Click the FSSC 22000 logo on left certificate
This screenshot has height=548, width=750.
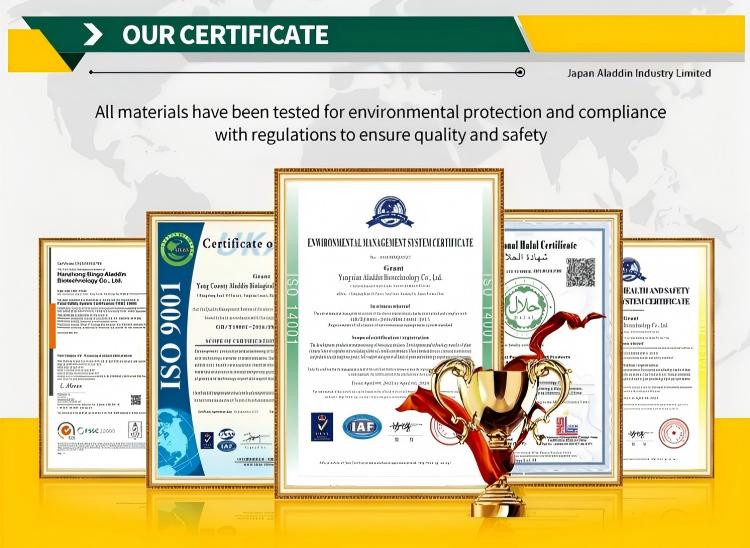tap(87, 431)
